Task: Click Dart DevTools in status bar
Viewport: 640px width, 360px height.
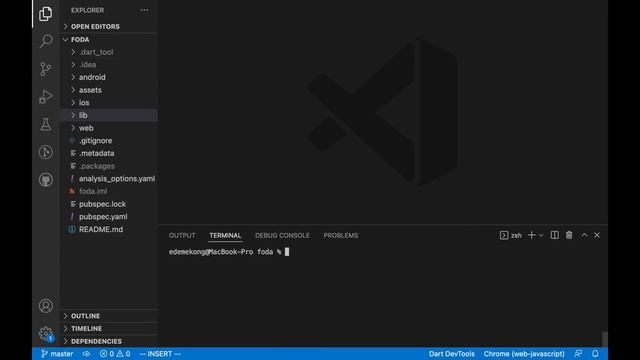Action: tap(451, 354)
